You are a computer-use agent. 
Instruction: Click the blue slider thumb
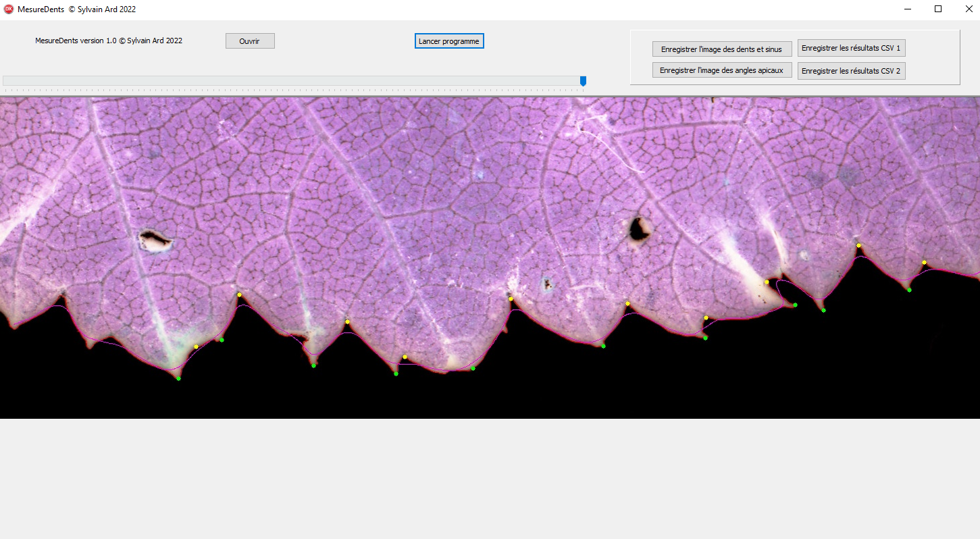point(583,81)
